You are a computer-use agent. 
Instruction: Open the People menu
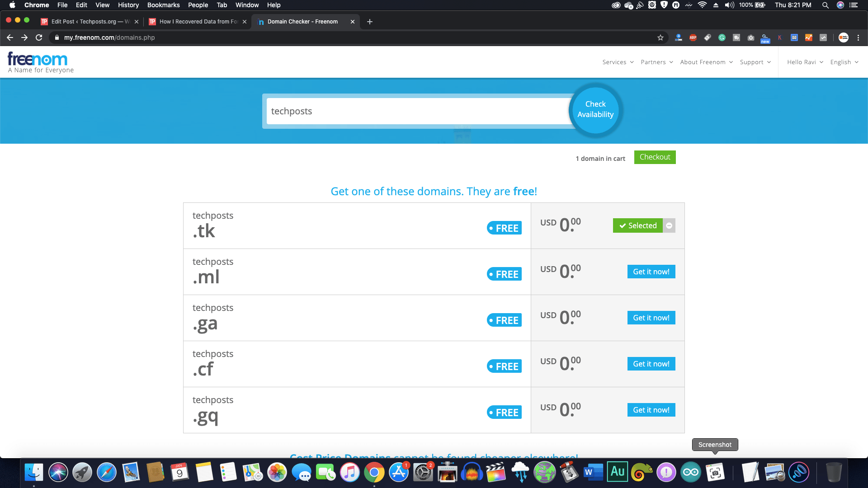(x=198, y=5)
